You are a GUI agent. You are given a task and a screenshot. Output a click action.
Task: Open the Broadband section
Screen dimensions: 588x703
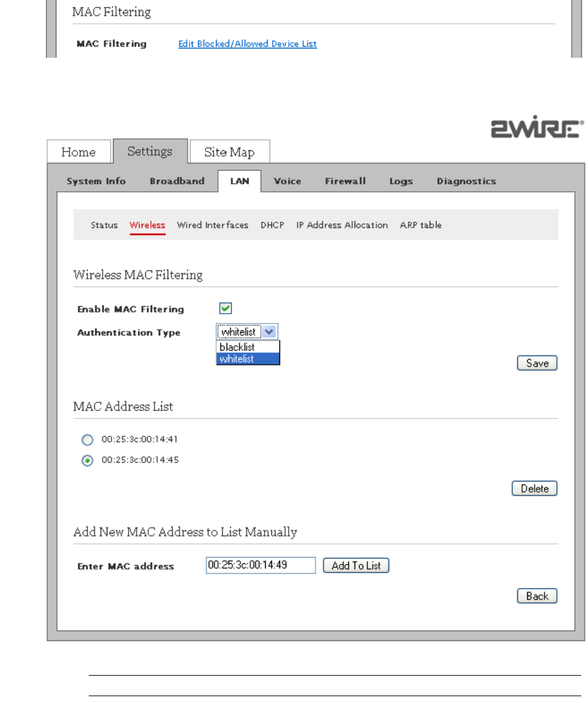pyautogui.click(x=177, y=181)
